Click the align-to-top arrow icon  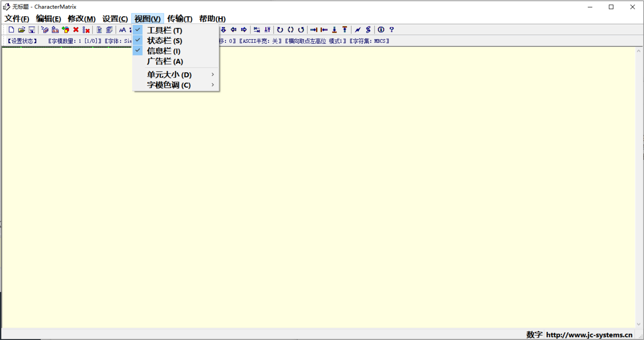pos(345,30)
